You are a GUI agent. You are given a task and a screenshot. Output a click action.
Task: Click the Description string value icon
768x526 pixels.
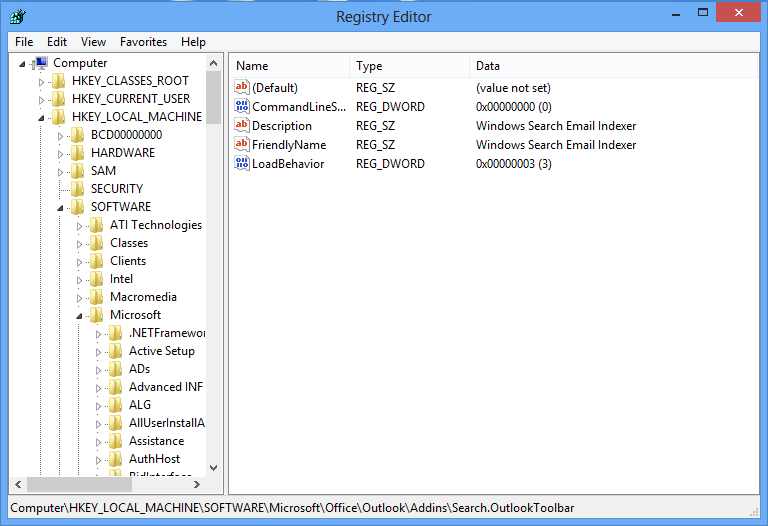pyautogui.click(x=241, y=126)
